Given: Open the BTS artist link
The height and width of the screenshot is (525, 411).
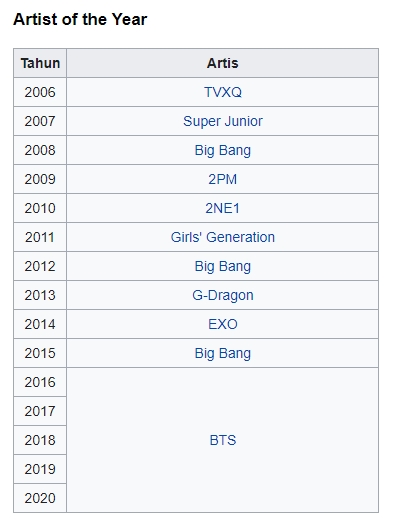Looking at the screenshot, I should (223, 440).
